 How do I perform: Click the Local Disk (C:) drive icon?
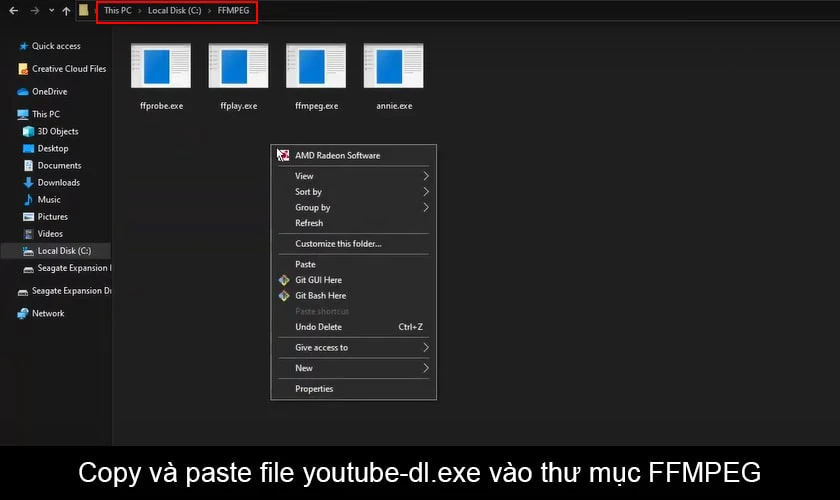(28, 251)
